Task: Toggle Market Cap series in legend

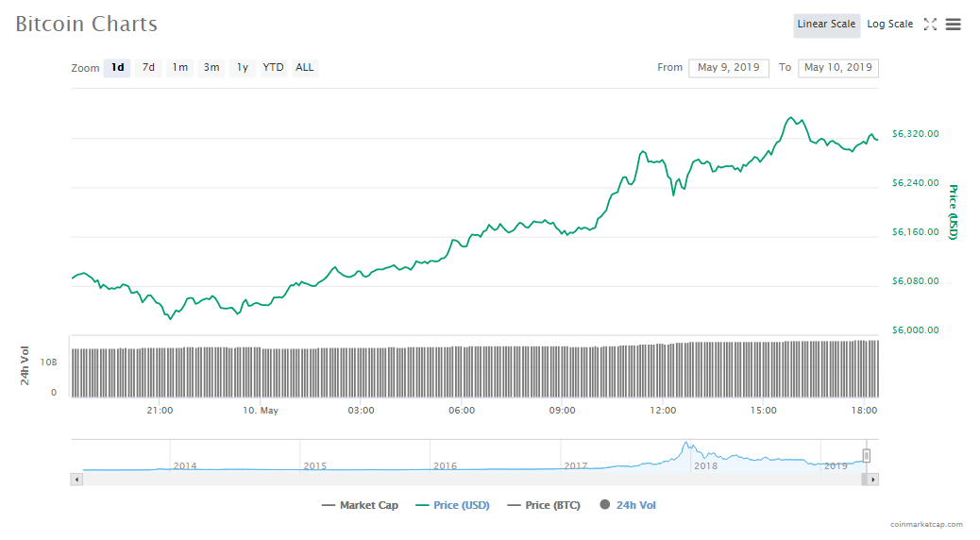Action: coord(360,505)
